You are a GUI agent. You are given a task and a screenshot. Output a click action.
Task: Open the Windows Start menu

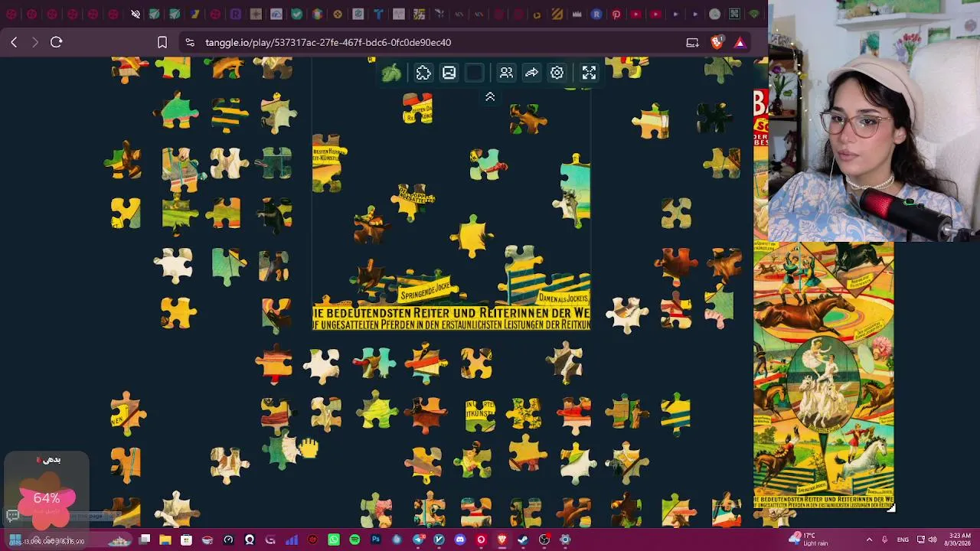[15, 540]
